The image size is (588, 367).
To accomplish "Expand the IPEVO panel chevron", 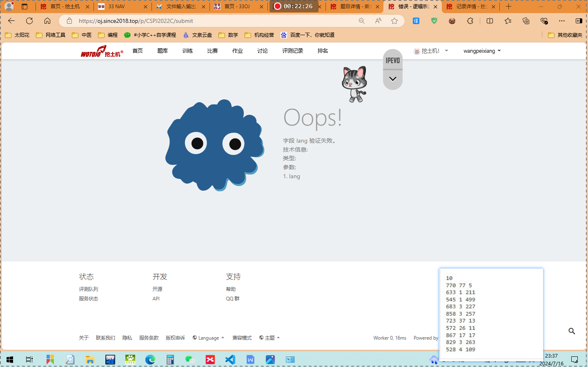I will pos(393,79).
